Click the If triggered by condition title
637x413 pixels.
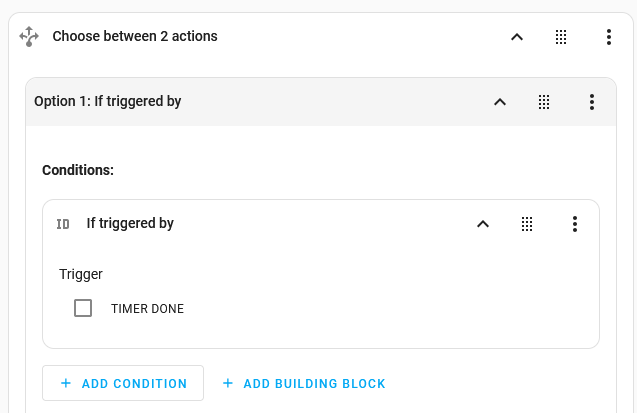pyautogui.click(x=130, y=223)
